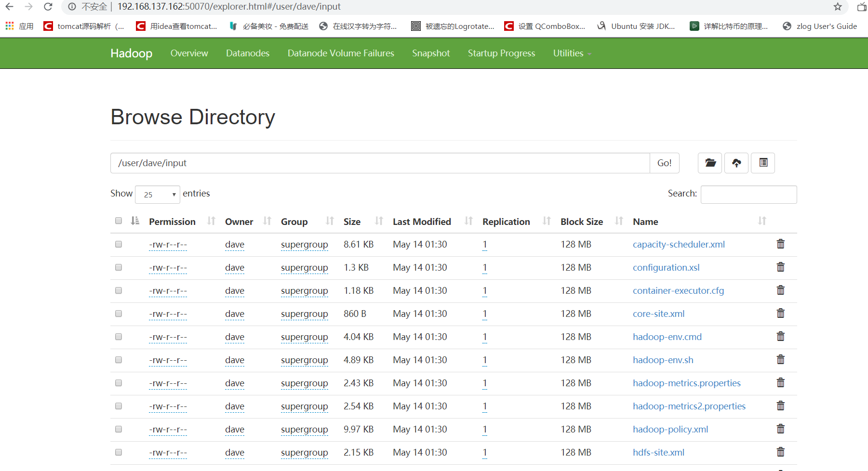
Task: Delete configuration.xsl with its trash icon
Action: (780, 267)
